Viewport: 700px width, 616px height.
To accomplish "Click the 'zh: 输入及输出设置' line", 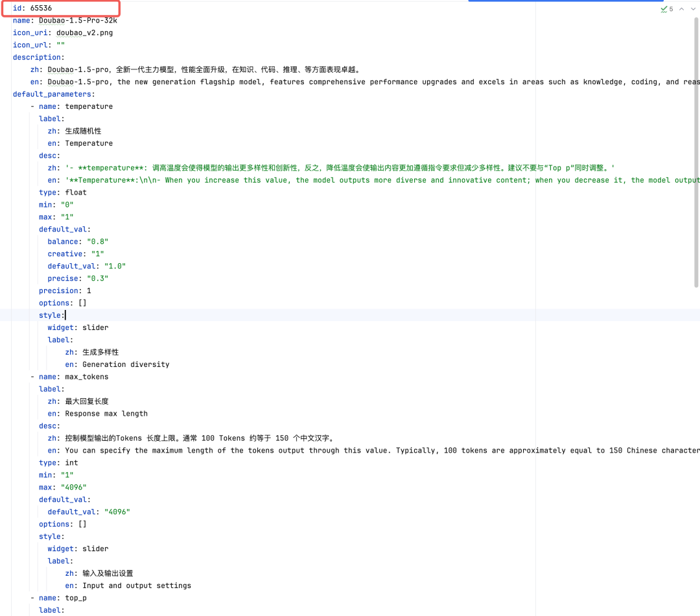I will pos(99,573).
